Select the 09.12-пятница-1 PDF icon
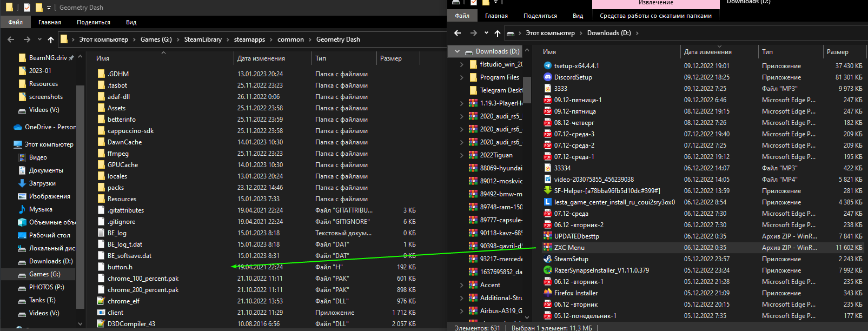Screen dimensions: 868x331 pos(548,100)
